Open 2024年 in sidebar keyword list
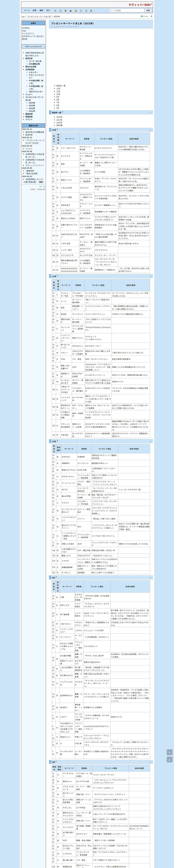 pos(32,103)
